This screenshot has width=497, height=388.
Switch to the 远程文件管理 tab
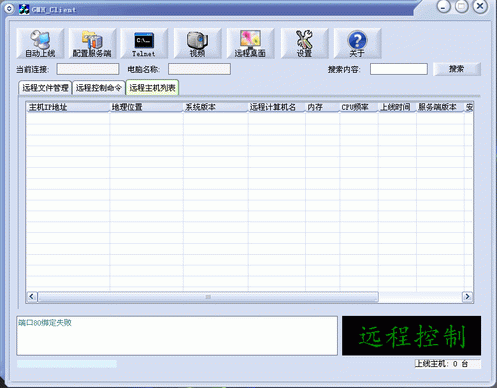(x=45, y=88)
